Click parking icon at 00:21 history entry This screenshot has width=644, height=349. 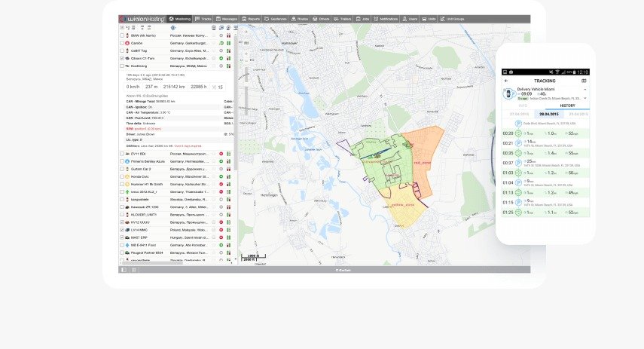pos(518,142)
